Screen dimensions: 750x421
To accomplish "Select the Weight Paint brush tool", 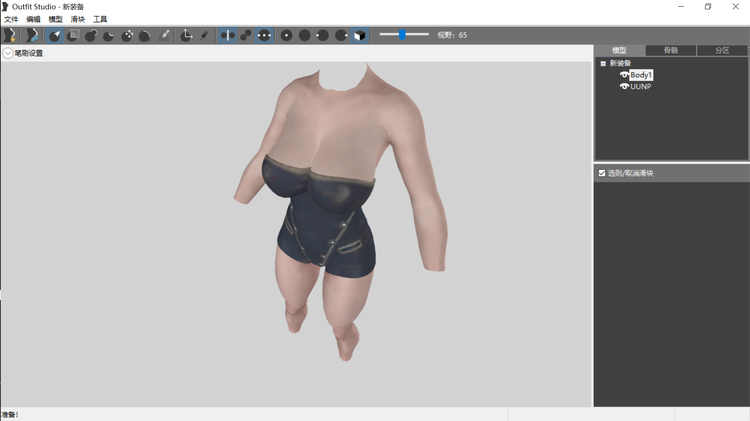I will [165, 35].
